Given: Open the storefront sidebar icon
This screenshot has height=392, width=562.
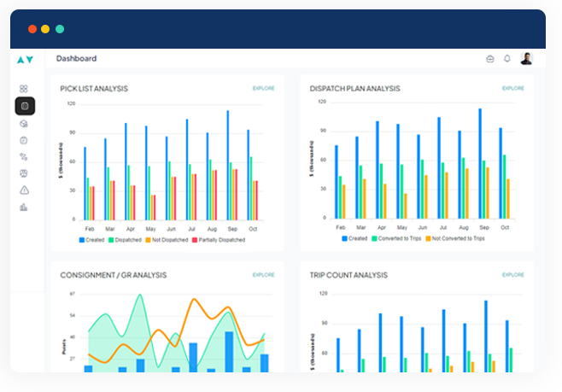Looking at the screenshot, I should coord(24,173).
